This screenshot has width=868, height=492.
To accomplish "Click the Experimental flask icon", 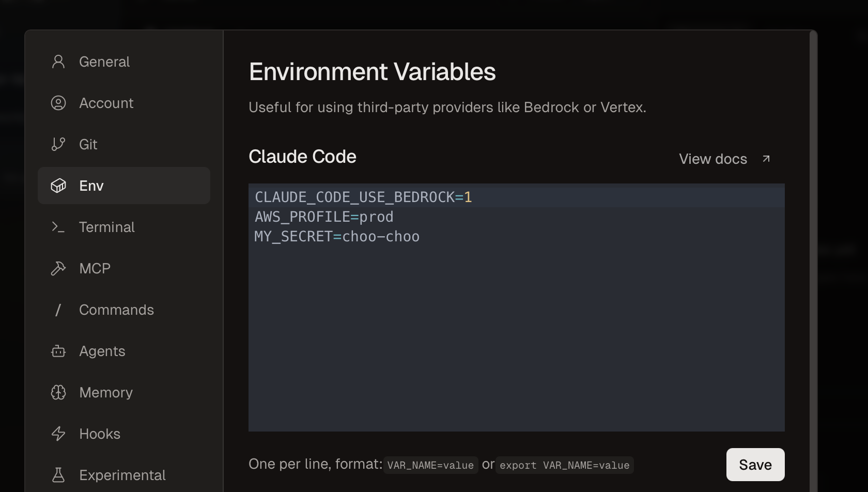I will coord(58,475).
